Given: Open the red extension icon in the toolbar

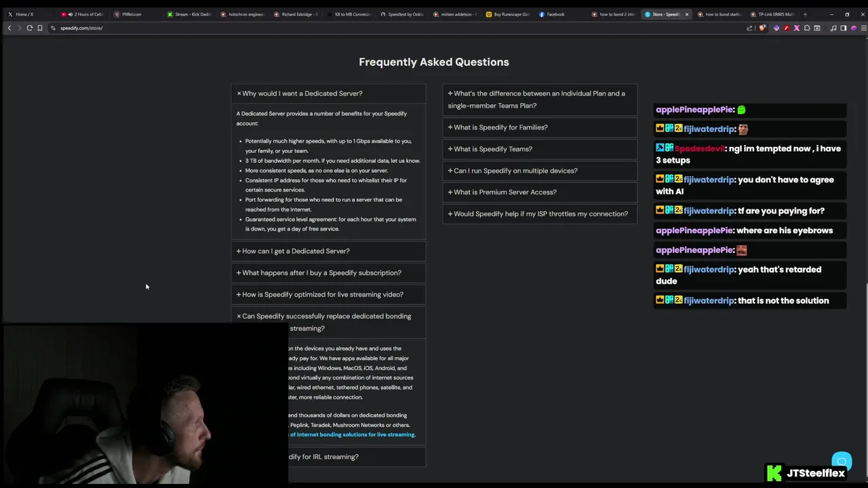Looking at the screenshot, I should pos(787,28).
